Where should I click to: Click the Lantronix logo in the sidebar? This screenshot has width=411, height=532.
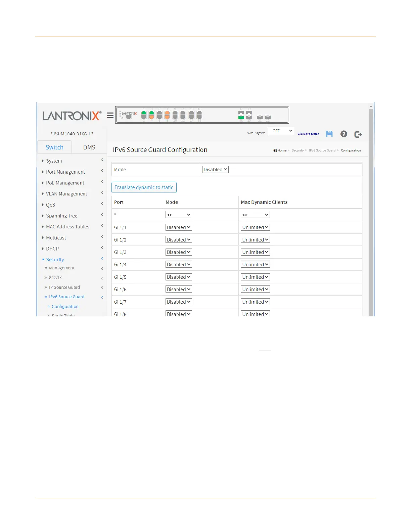tap(72, 116)
